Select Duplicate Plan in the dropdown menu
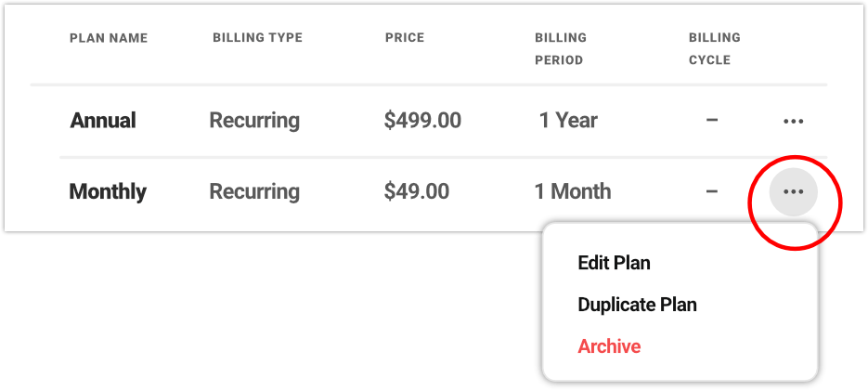 coord(637,305)
